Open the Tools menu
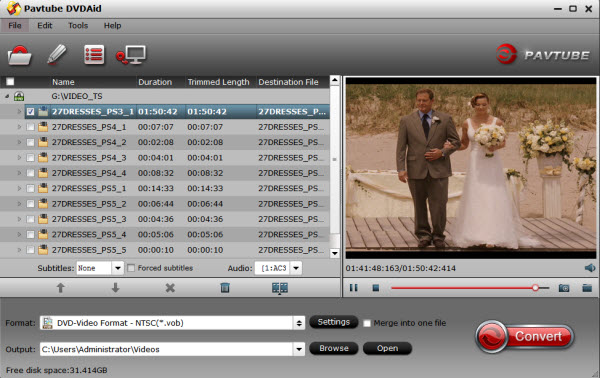 coord(78,26)
